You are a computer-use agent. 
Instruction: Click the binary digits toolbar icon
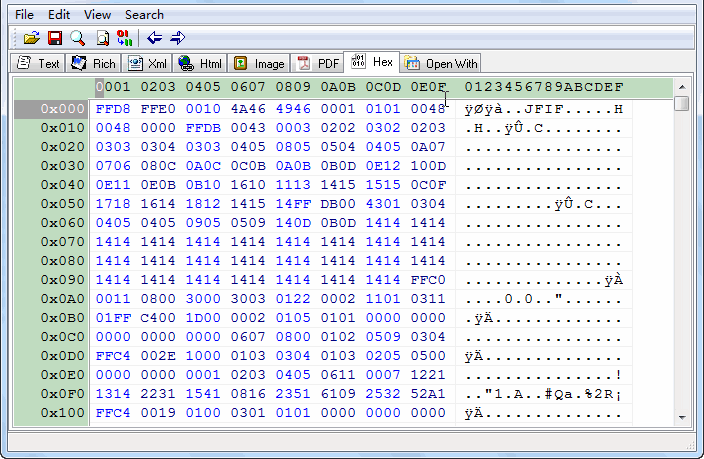click(125, 38)
